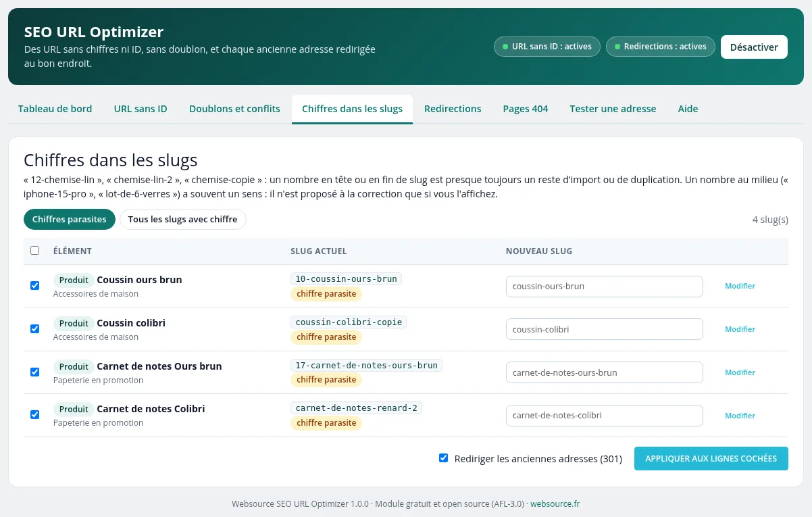Screen dimensions: 812x517
Task: Click Modifier for Carnet de notes Colibri
Action: pyautogui.click(x=740, y=416)
